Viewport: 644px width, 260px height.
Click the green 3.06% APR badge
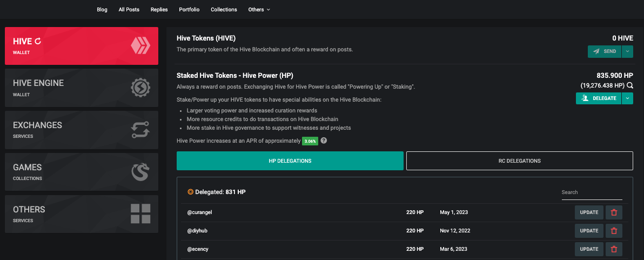310,141
